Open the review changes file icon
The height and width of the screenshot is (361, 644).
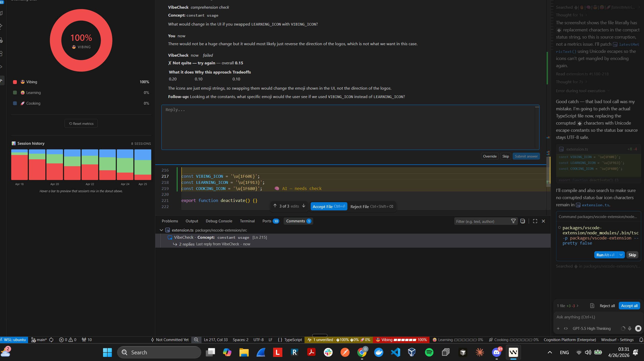[x=592, y=306]
